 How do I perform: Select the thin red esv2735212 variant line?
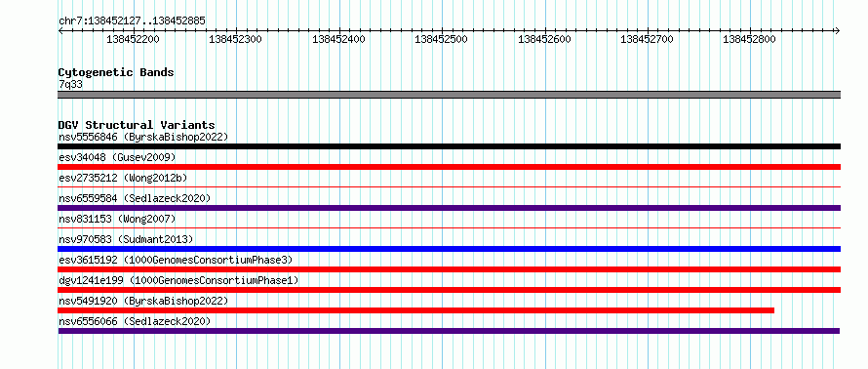point(449,187)
